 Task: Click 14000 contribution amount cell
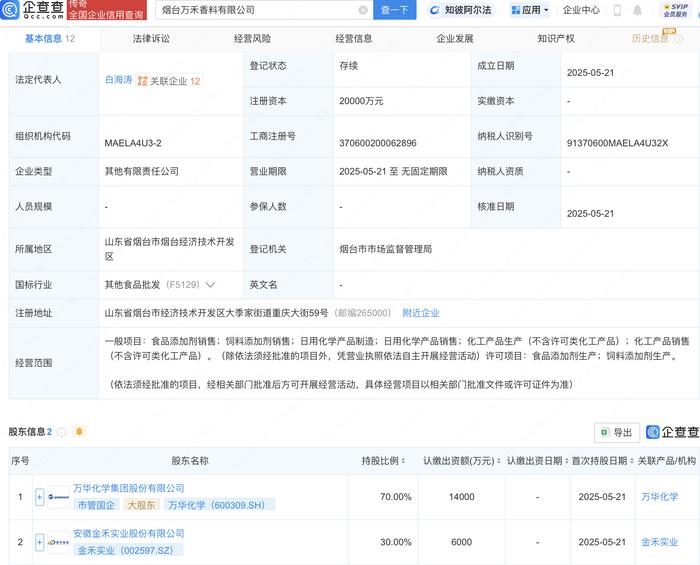click(x=462, y=497)
